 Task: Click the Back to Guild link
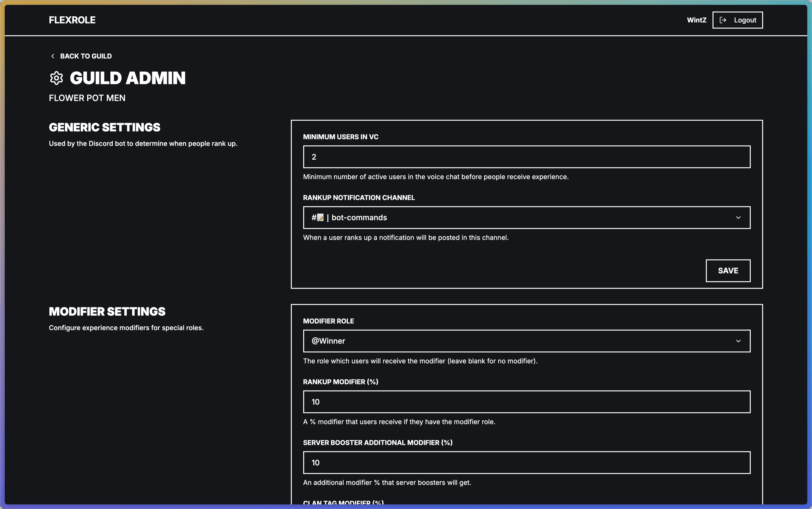(86, 56)
